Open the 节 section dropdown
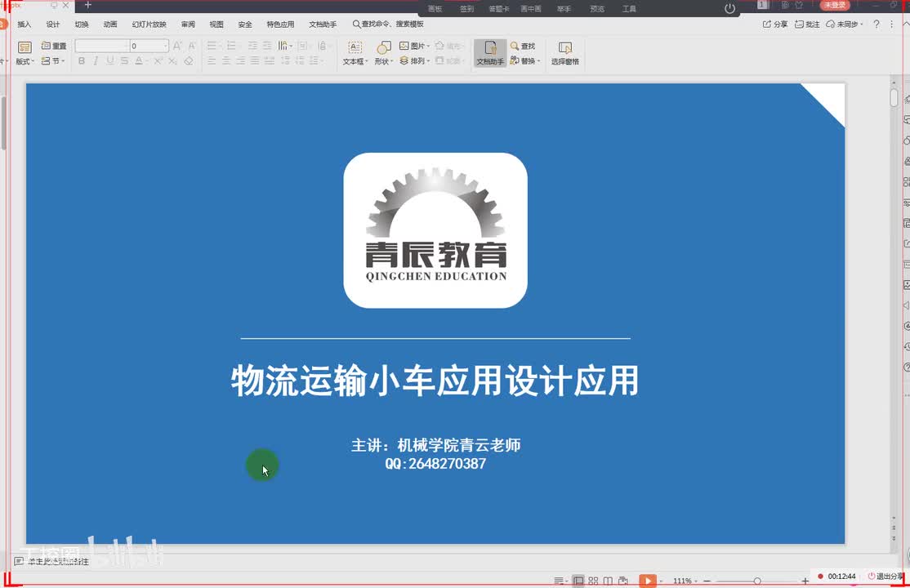The height and width of the screenshot is (588, 910). [53, 61]
